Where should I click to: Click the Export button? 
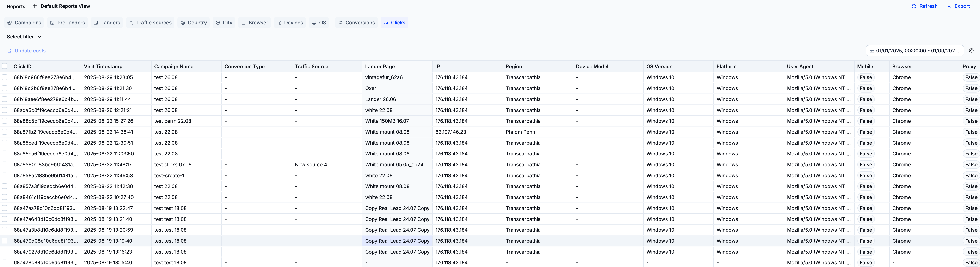point(958,6)
